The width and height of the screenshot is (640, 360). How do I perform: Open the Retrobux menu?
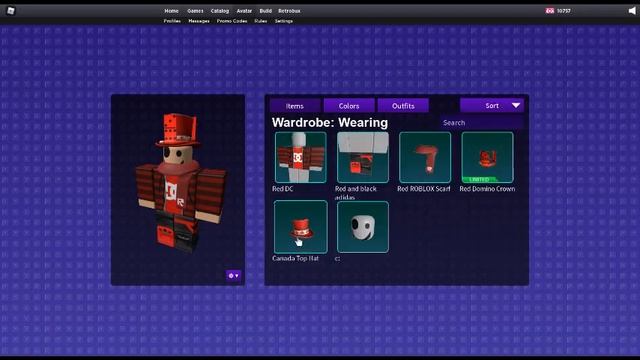click(x=289, y=11)
